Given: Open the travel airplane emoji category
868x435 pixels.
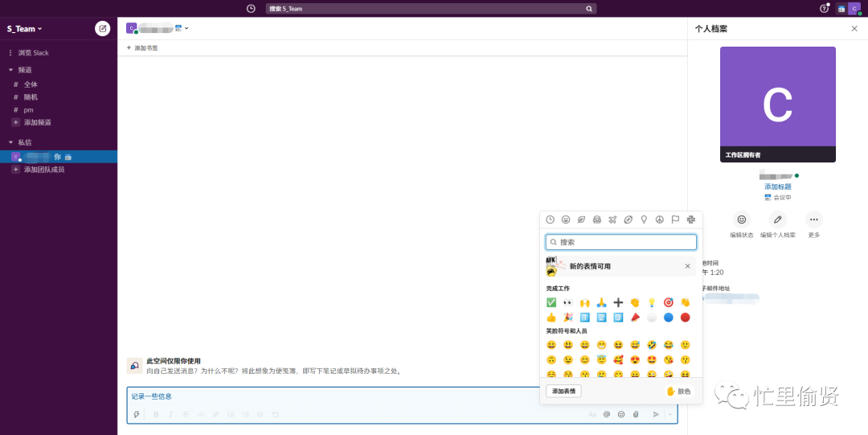Looking at the screenshot, I should (x=612, y=220).
